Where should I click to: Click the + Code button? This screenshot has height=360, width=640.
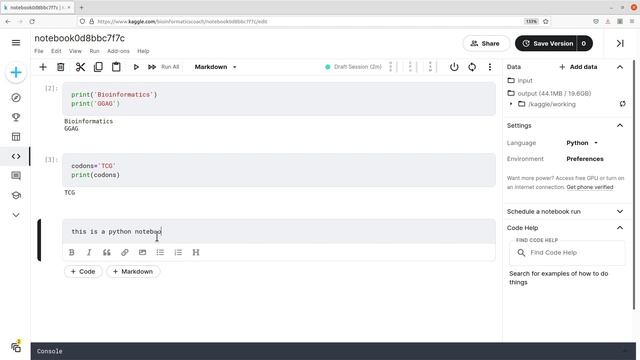(83, 271)
